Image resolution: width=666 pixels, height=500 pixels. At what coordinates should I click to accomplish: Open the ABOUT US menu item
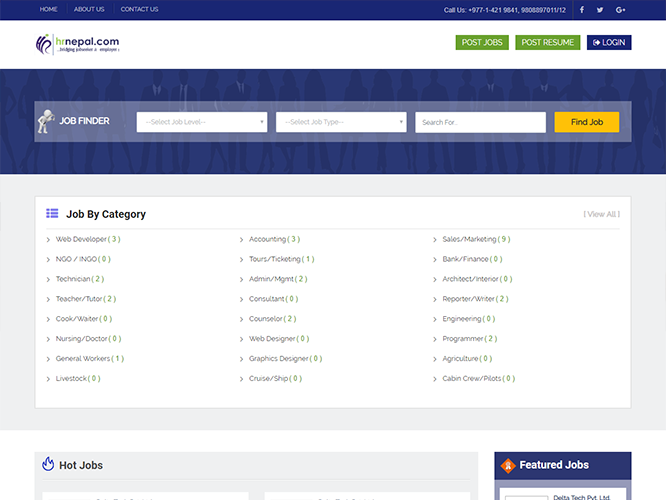tap(89, 9)
